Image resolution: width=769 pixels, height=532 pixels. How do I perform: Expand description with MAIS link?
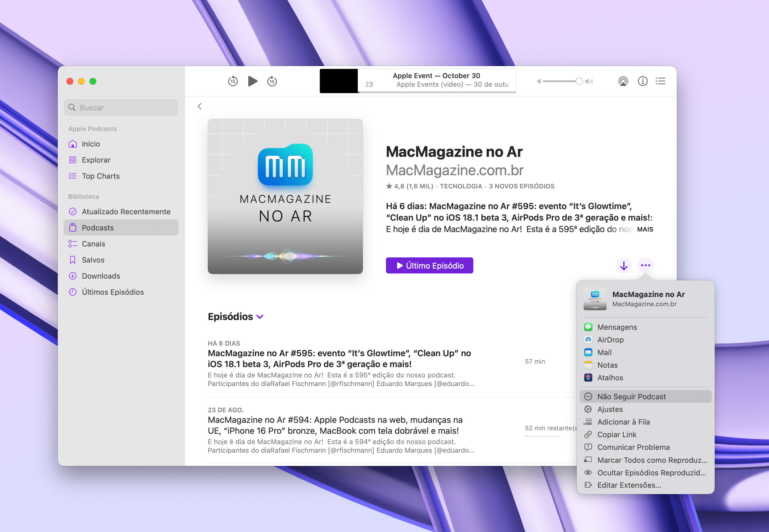pos(645,229)
